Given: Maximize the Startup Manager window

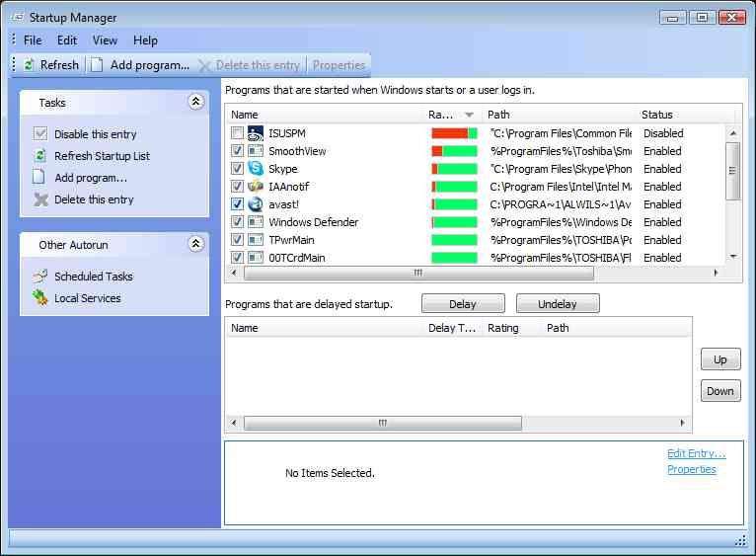Looking at the screenshot, I should coord(702,18).
